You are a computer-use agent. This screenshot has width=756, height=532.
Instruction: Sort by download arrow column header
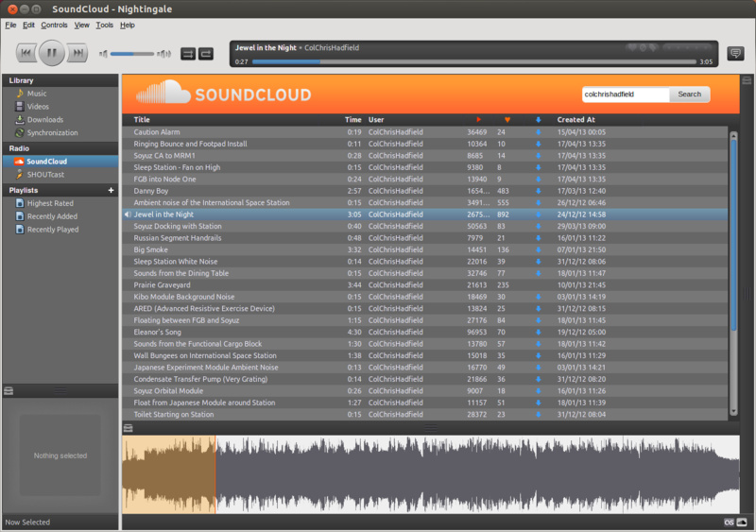point(538,120)
